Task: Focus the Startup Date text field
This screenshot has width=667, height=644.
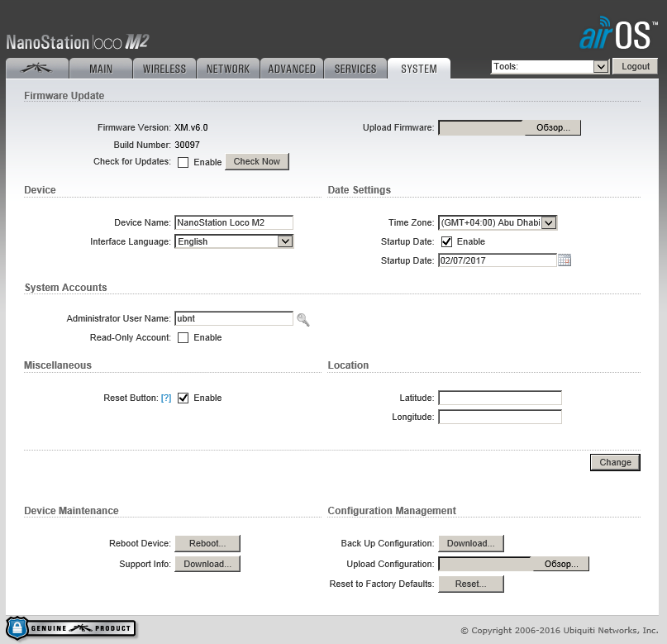Action: 498,260
